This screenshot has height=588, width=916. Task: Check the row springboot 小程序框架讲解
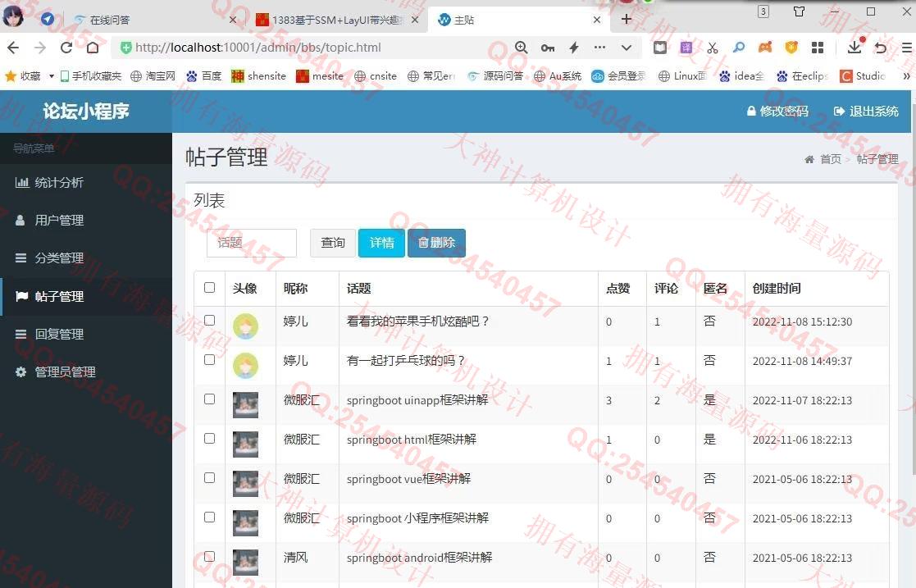(209, 517)
